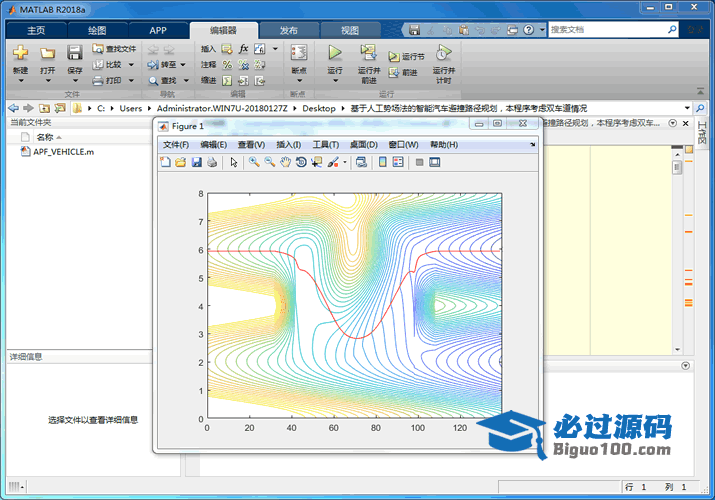Open the Go To (转至) dropdown arrow
The width and height of the screenshot is (715, 500).
(183, 65)
